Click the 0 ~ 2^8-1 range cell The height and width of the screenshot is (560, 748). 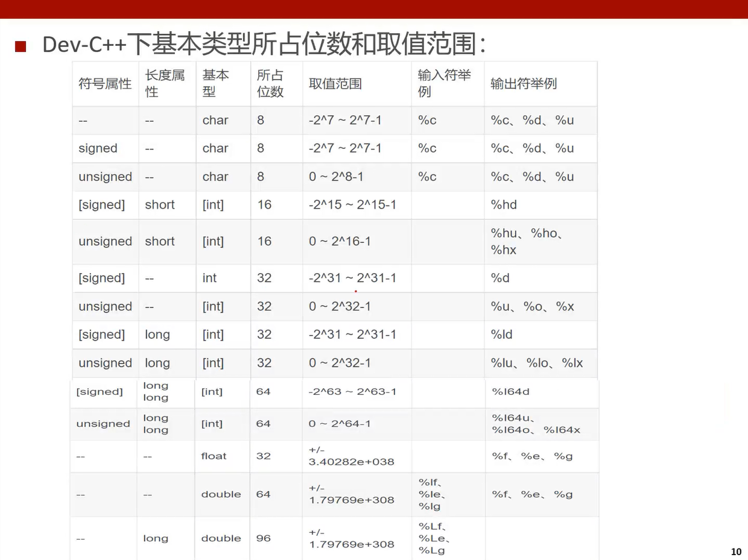point(336,177)
